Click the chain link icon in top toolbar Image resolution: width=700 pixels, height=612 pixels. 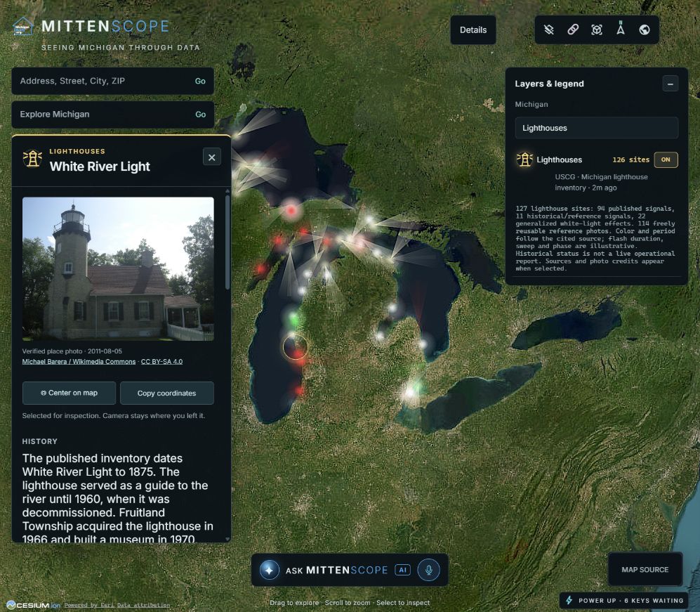pos(573,30)
